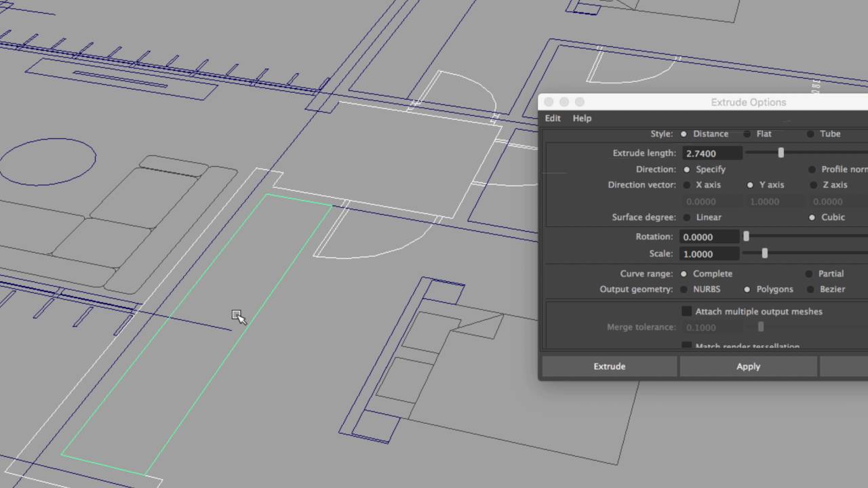This screenshot has width=868, height=488.
Task: Set Curve range to Partial
Action: click(x=808, y=274)
